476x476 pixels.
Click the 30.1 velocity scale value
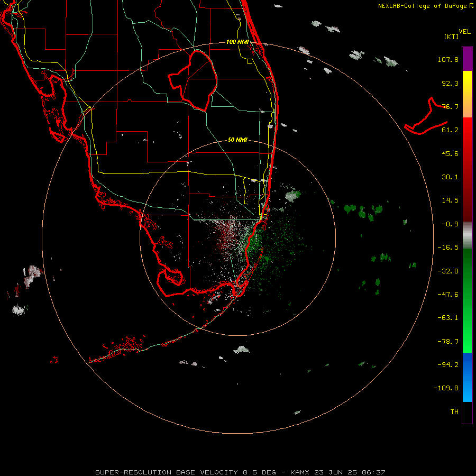pyautogui.click(x=450, y=177)
